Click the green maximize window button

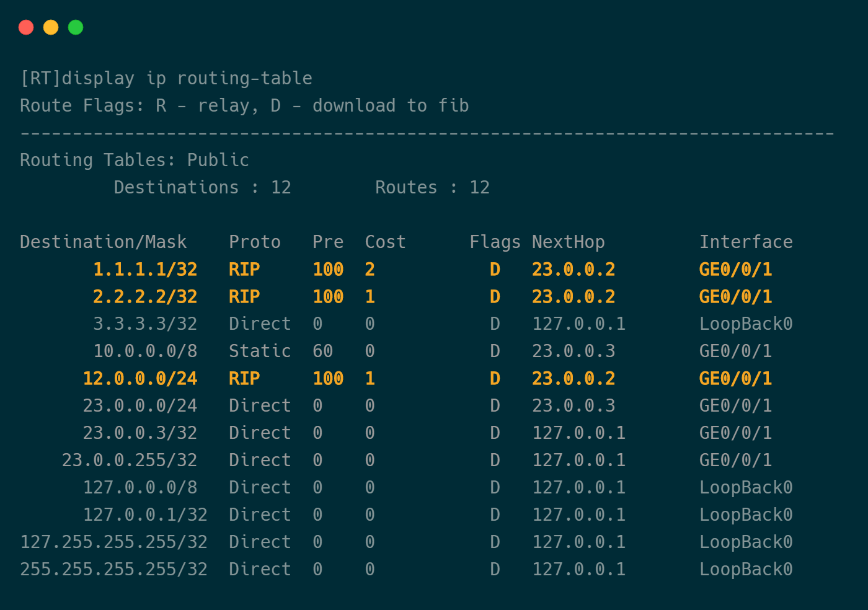tap(76, 27)
